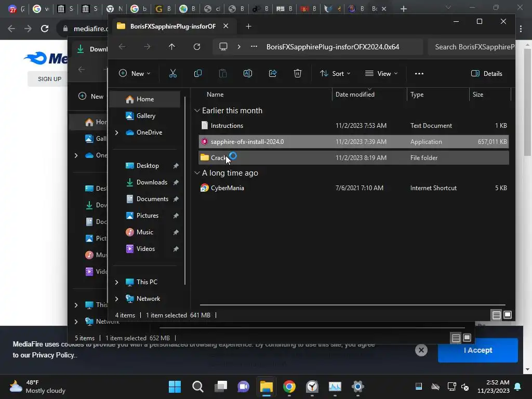Open taskbar Search

tap(198, 387)
